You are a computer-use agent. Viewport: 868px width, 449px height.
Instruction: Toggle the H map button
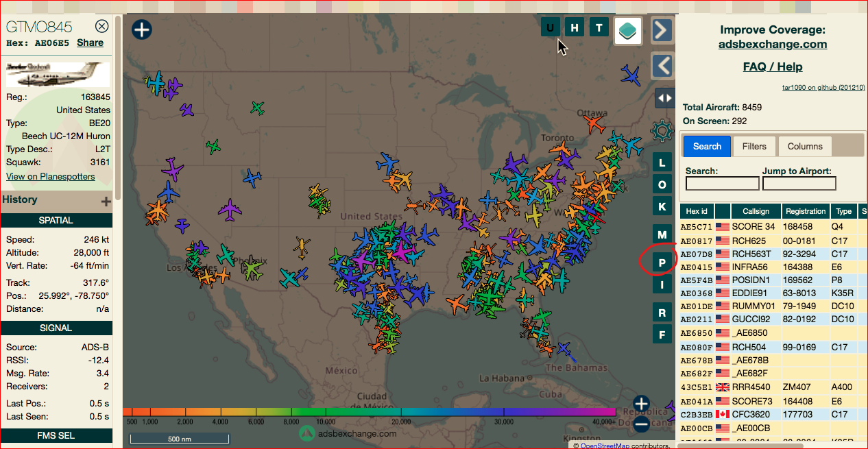coord(575,27)
